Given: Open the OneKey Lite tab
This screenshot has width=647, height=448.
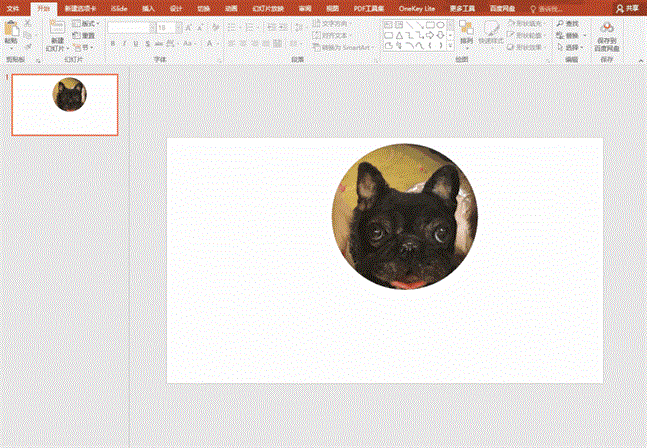Looking at the screenshot, I should pyautogui.click(x=416, y=7).
